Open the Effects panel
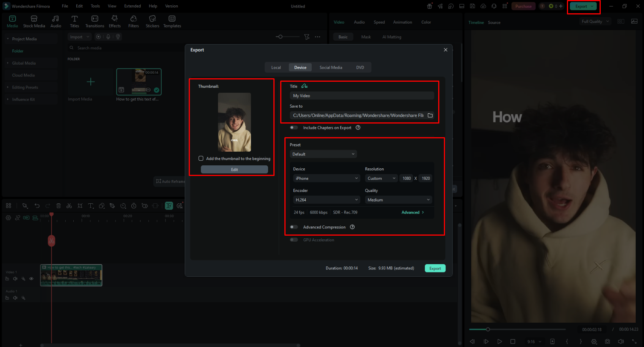This screenshot has height=347, width=644. tap(115, 22)
